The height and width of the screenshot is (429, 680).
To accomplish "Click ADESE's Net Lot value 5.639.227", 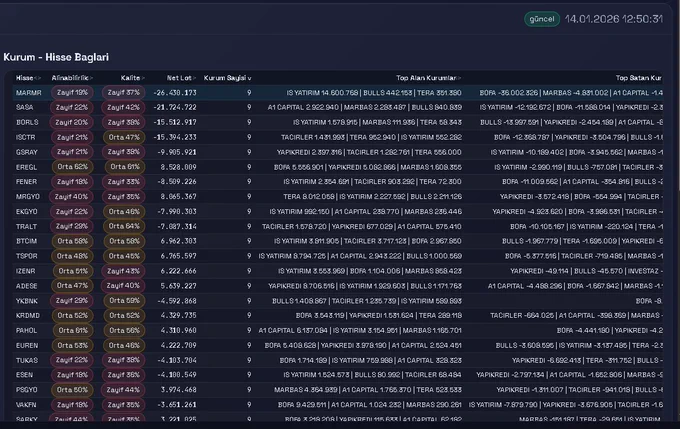I will click(178, 286).
